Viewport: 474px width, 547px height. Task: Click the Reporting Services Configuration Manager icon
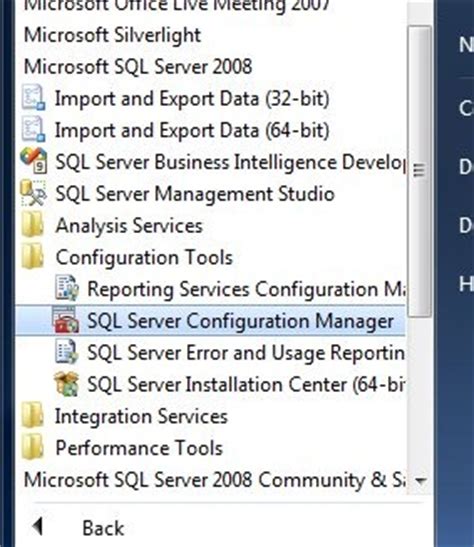pyautogui.click(x=67, y=288)
